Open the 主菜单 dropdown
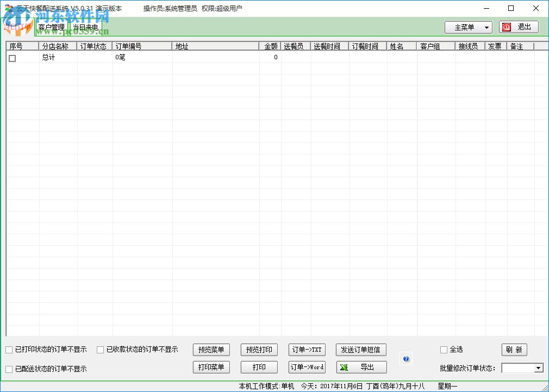 468,27
